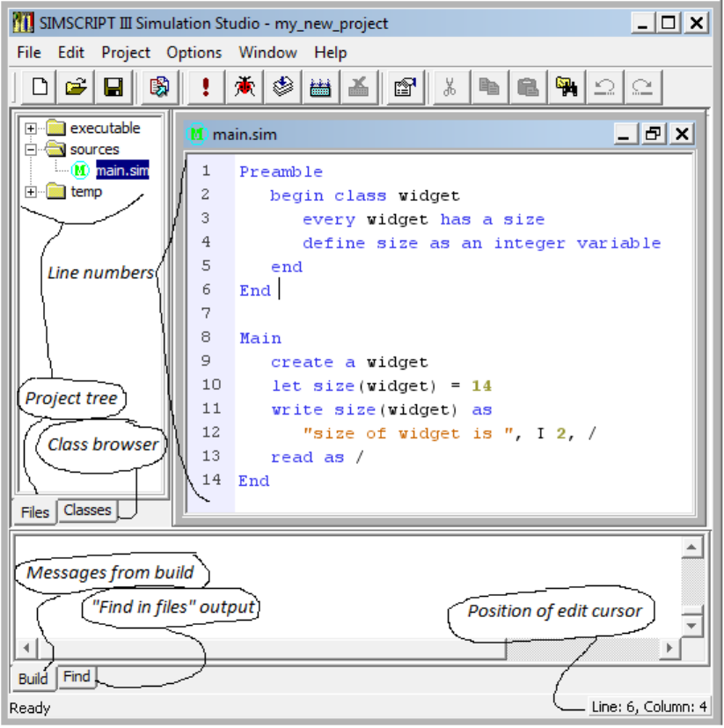Click line number 14 in gutter

point(211,480)
